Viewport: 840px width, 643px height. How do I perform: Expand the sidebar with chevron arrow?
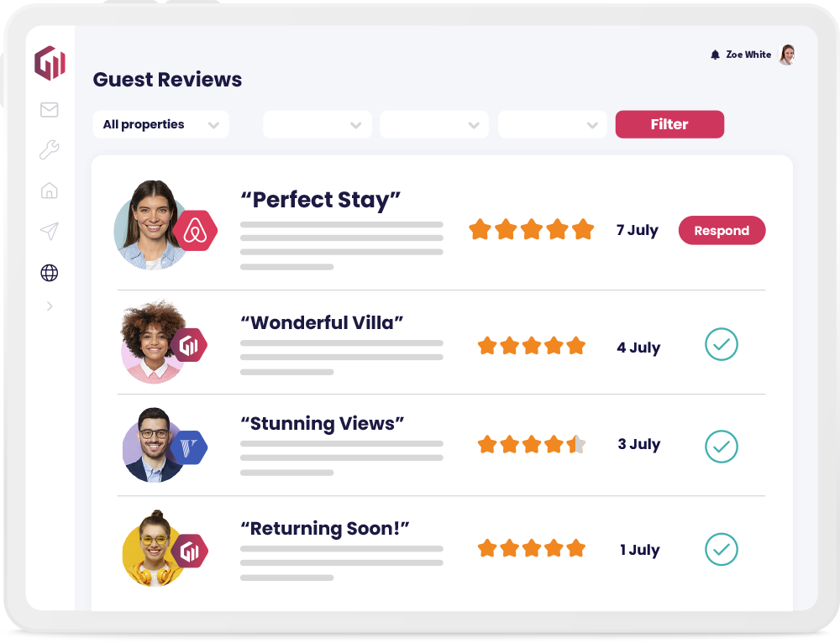coord(50,306)
